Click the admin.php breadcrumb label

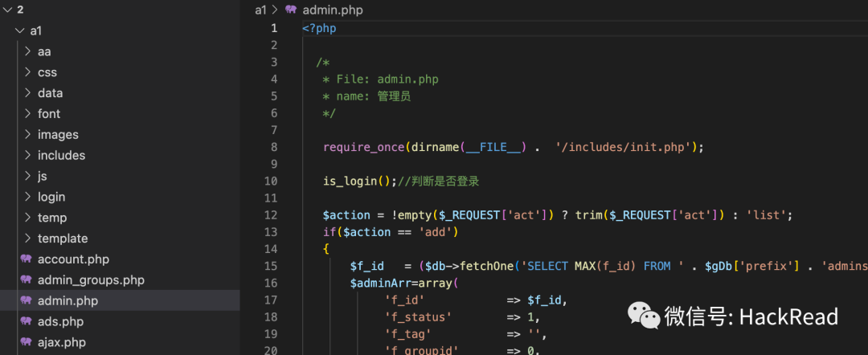click(x=333, y=10)
